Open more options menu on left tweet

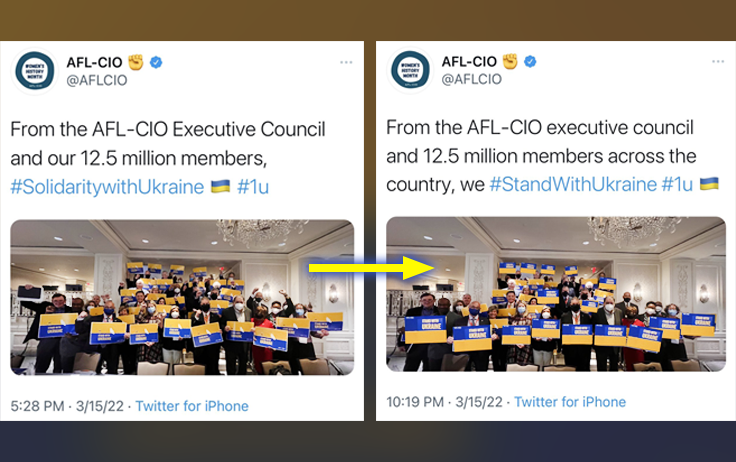[346, 62]
